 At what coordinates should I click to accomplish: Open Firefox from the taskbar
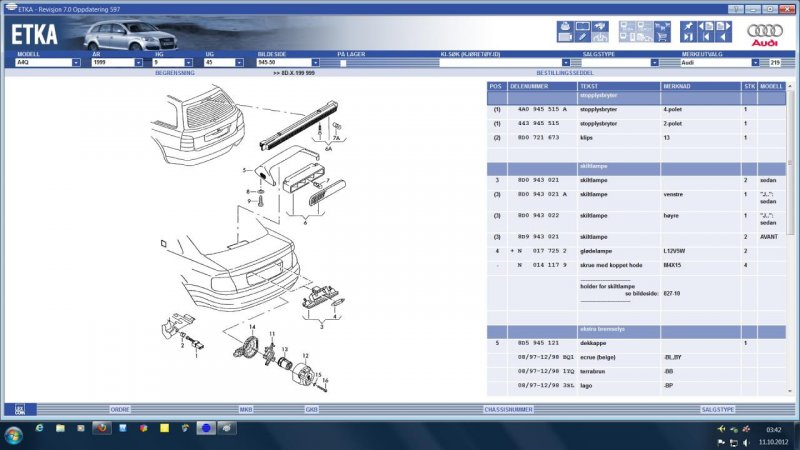coord(101,427)
